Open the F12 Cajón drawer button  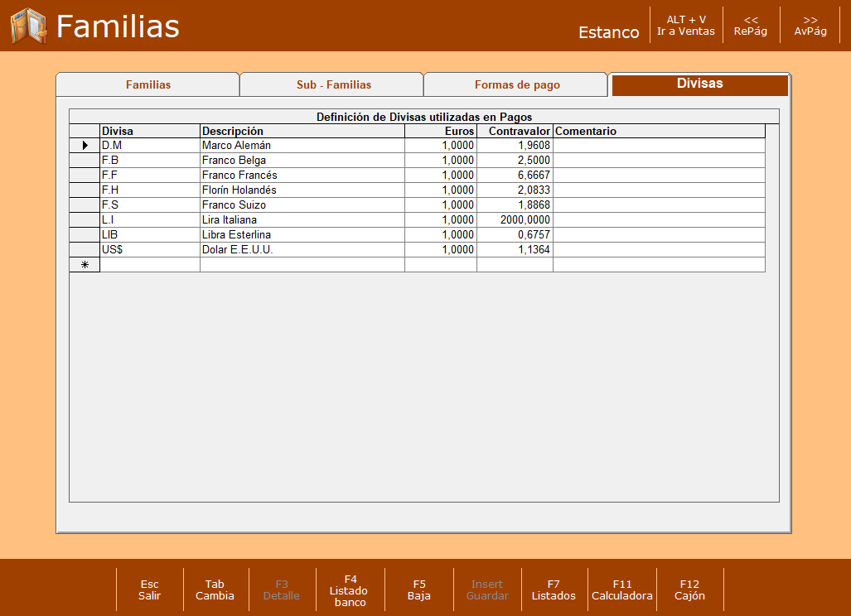point(689,590)
